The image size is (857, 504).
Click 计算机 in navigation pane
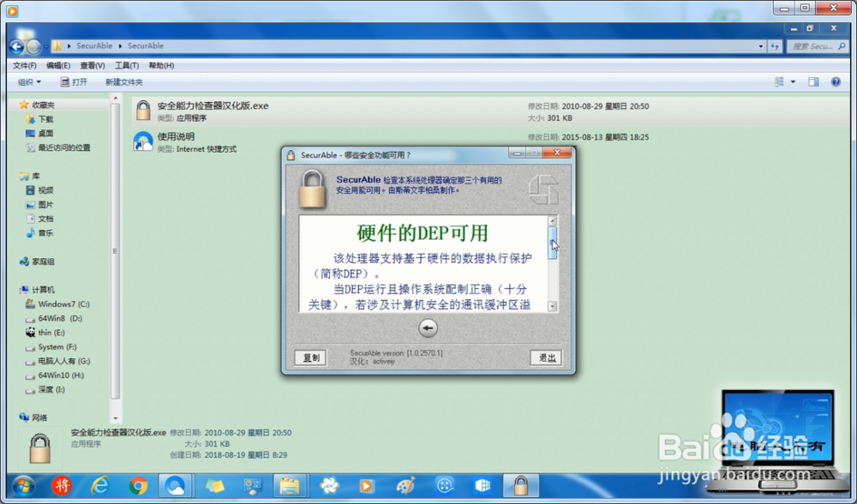pyautogui.click(x=43, y=290)
